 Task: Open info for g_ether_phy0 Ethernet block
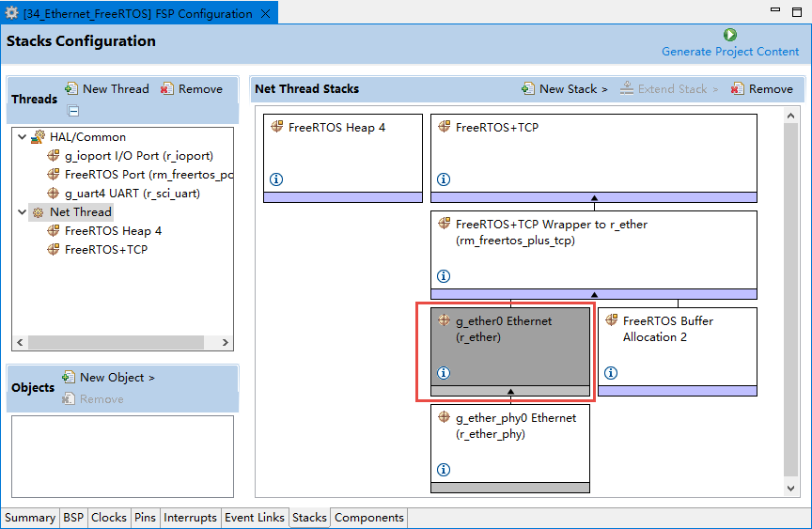(444, 470)
